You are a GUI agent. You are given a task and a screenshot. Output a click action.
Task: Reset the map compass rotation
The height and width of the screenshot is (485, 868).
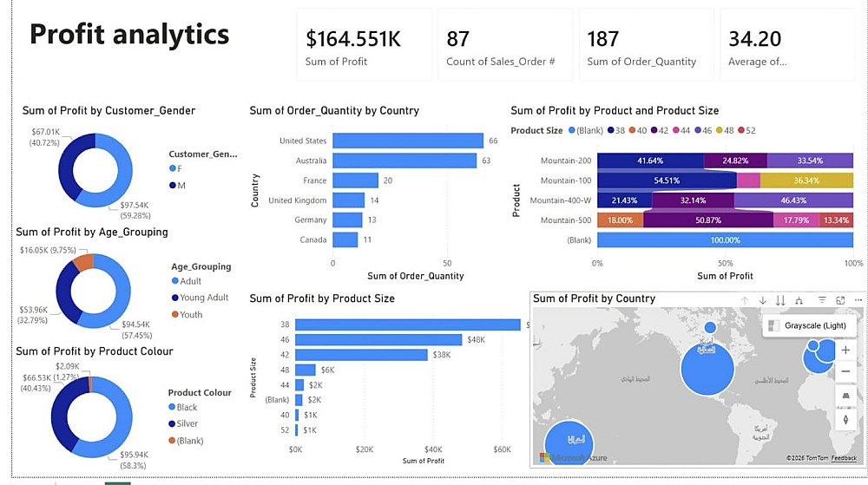tap(845, 420)
